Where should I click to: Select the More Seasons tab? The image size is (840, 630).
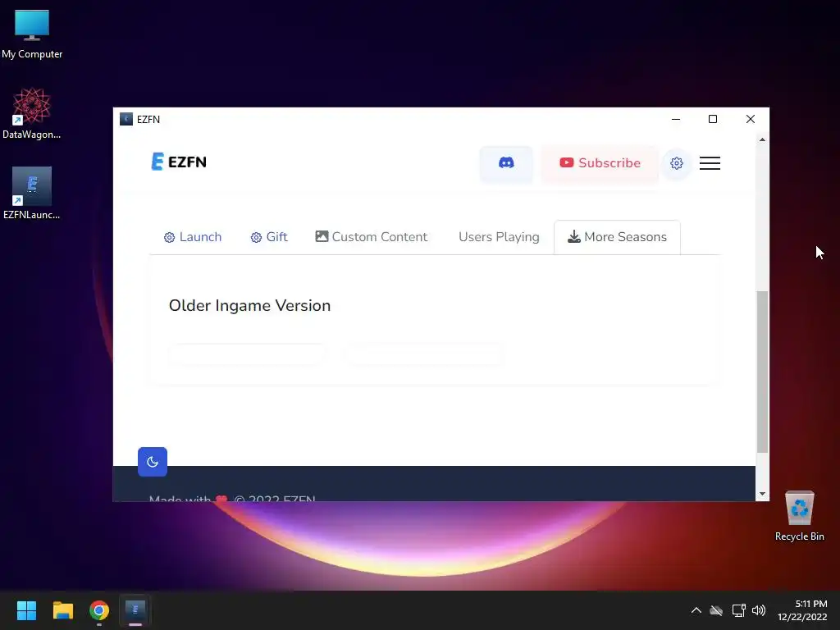[x=617, y=237]
